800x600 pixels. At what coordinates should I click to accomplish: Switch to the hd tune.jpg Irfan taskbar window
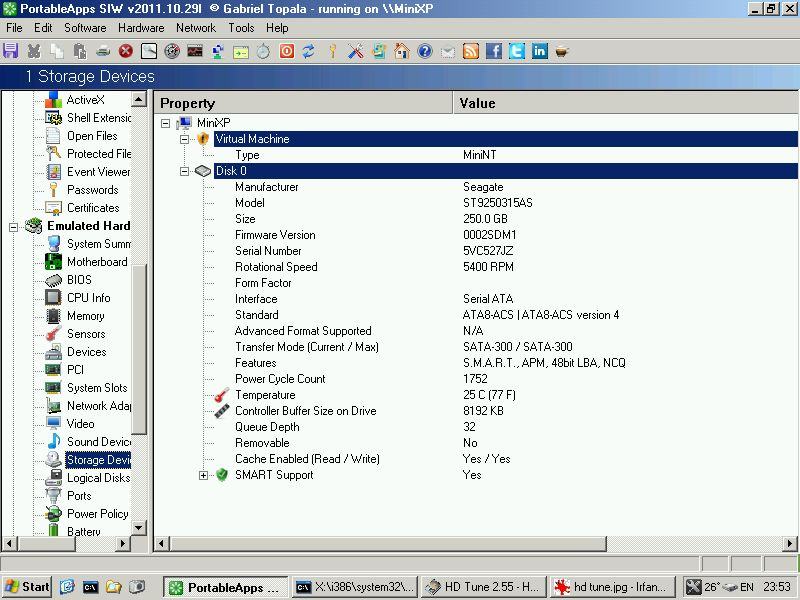[x=611, y=587]
